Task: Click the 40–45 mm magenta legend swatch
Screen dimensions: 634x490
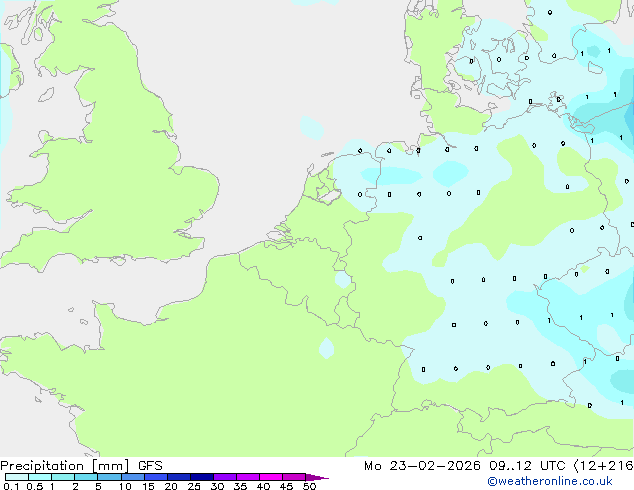Action: [x=271, y=477]
